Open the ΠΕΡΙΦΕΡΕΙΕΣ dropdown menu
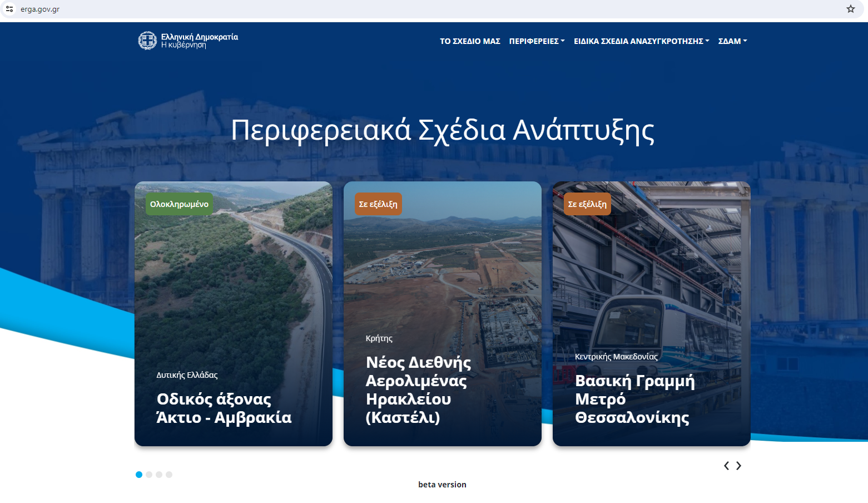The width and height of the screenshot is (868, 503). 537,41
